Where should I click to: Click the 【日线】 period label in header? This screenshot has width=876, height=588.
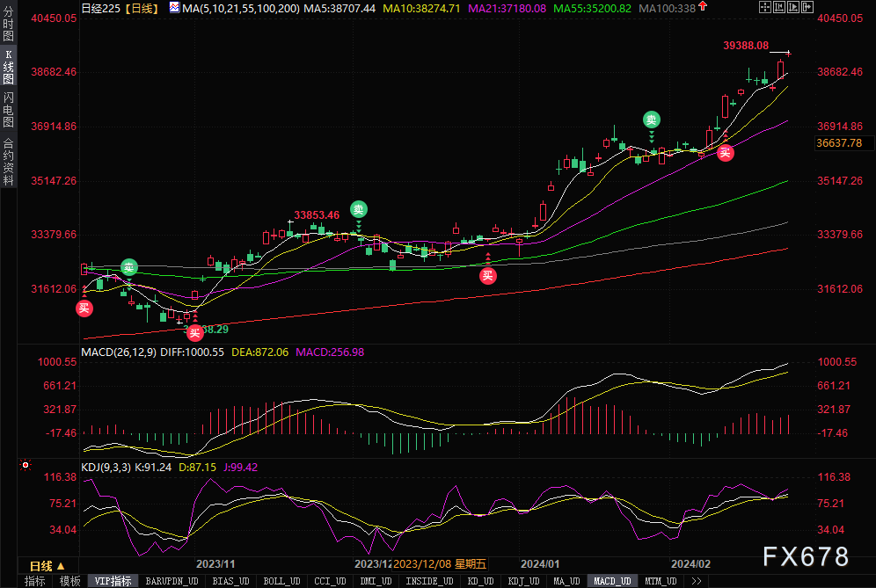(142, 9)
